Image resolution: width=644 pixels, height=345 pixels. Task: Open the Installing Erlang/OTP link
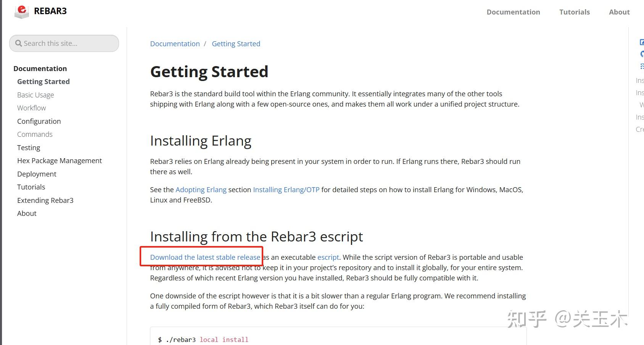pyautogui.click(x=286, y=190)
